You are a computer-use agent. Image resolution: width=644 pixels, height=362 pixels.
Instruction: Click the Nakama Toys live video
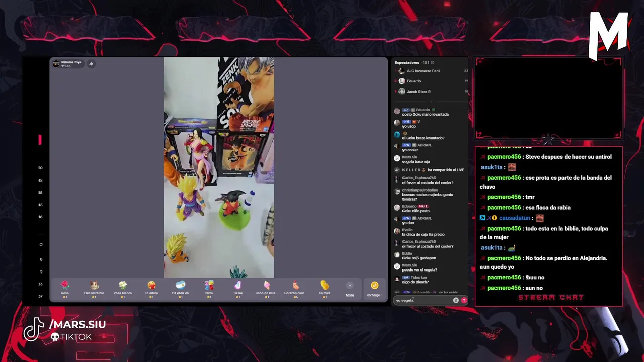point(218,167)
